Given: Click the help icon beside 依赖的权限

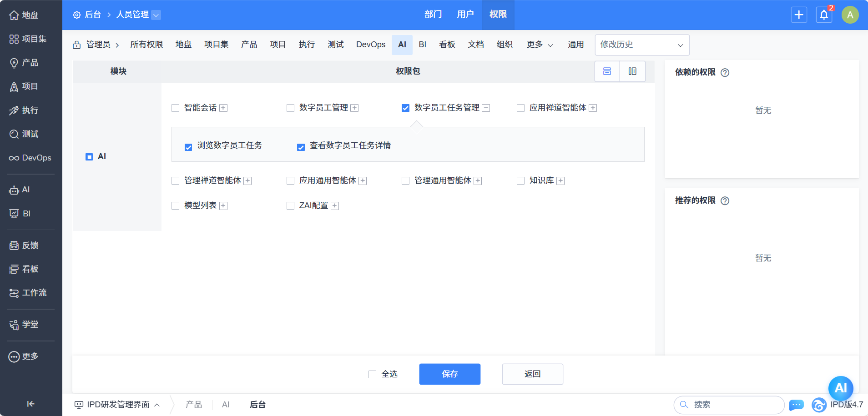Looking at the screenshot, I should (x=725, y=73).
